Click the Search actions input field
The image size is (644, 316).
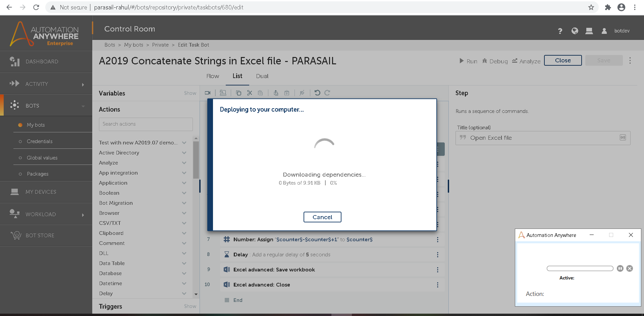click(146, 124)
